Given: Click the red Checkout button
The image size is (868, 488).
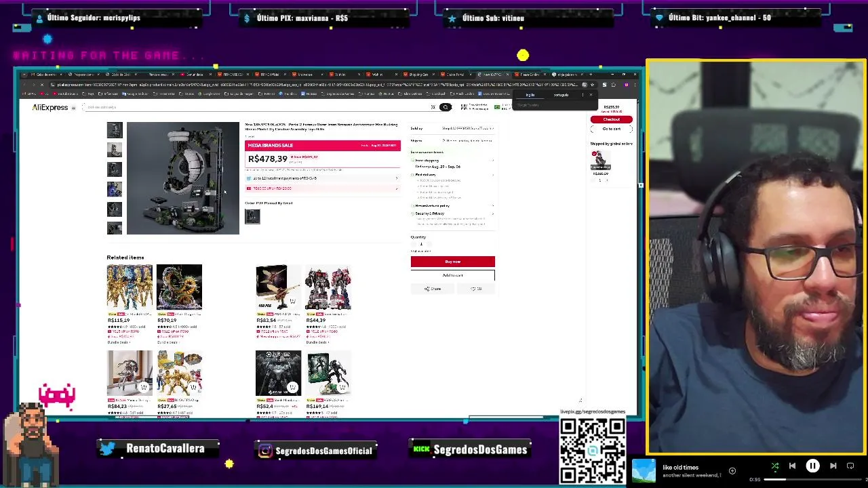Looking at the screenshot, I should 611,119.
